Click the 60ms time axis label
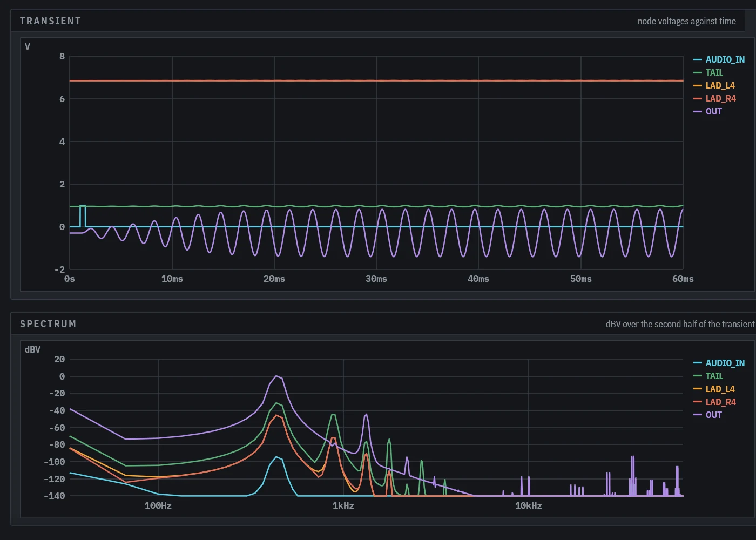The height and width of the screenshot is (540, 756). coord(683,279)
